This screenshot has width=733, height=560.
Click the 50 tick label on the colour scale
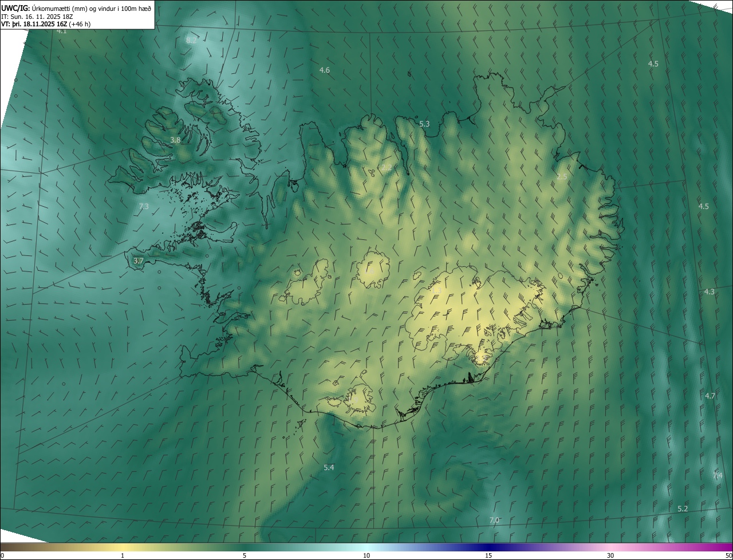click(728, 556)
